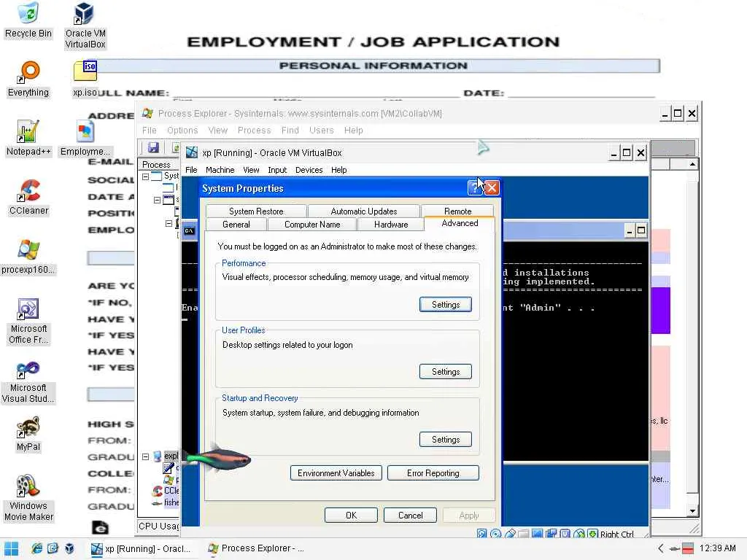747x560 pixels.
Task: Click the VirtualBox keyboard capture green arrow
Action: click(x=592, y=534)
